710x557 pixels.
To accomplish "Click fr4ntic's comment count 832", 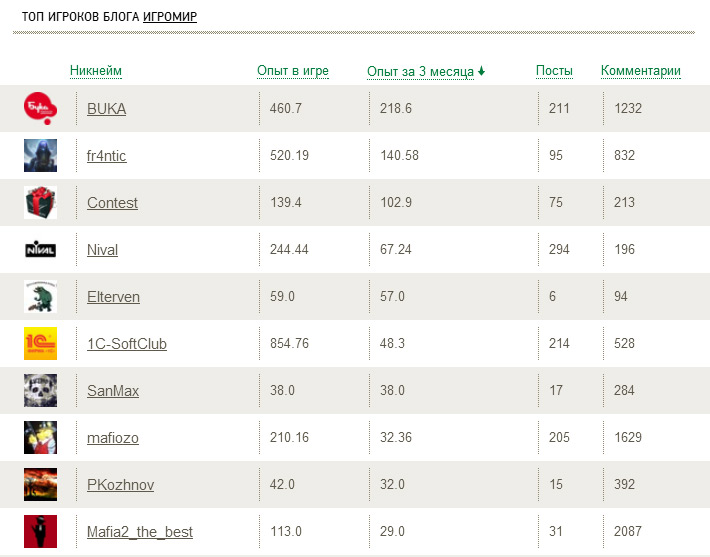I will tap(624, 155).
